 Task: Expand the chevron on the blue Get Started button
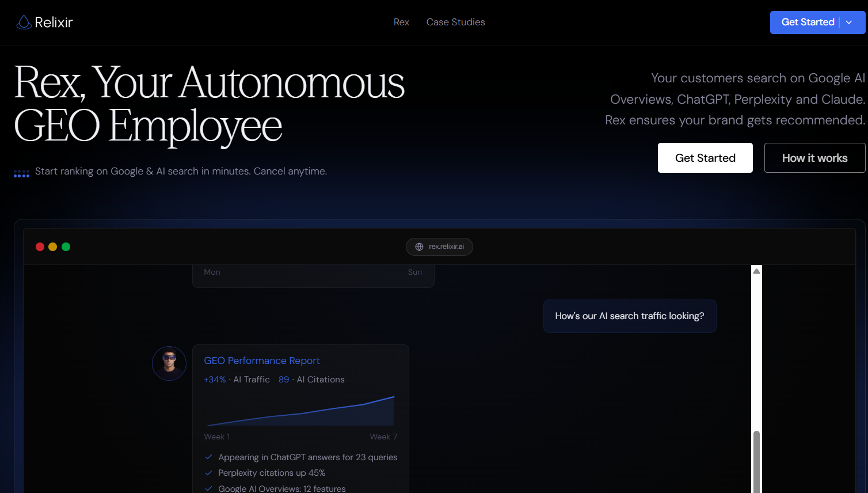point(849,22)
